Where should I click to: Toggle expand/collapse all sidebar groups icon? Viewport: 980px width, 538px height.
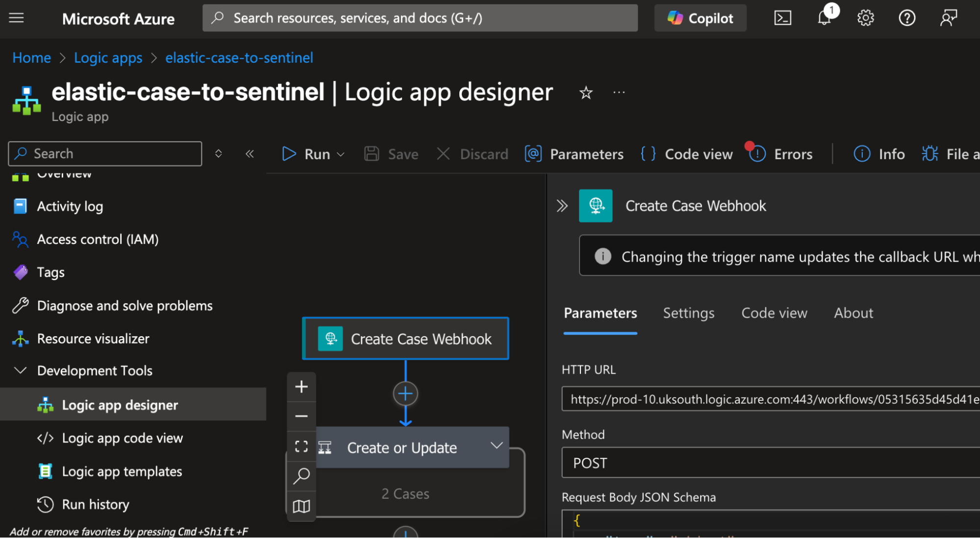(x=219, y=154)
